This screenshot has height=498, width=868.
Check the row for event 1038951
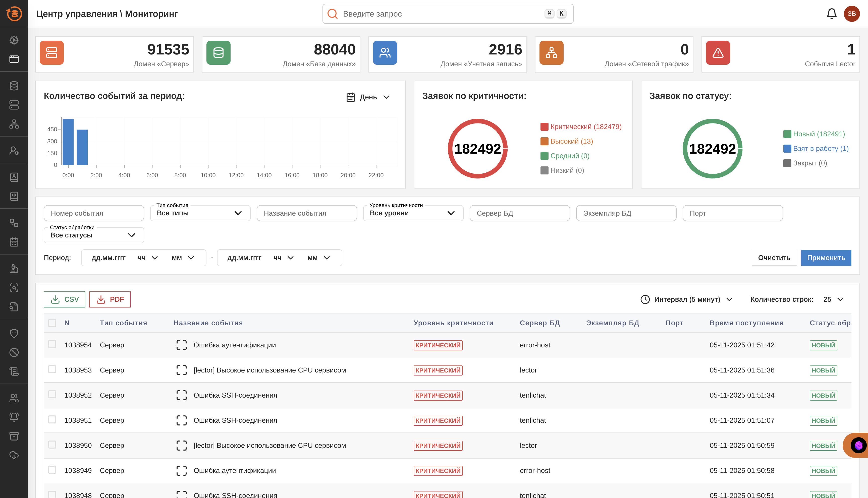click(x=52, y=420)
